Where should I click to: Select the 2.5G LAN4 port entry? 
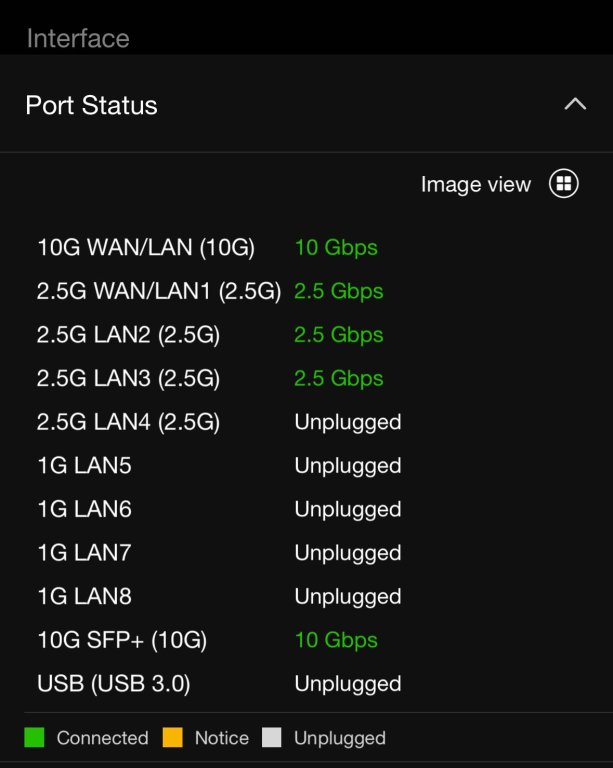pos(128,422)
